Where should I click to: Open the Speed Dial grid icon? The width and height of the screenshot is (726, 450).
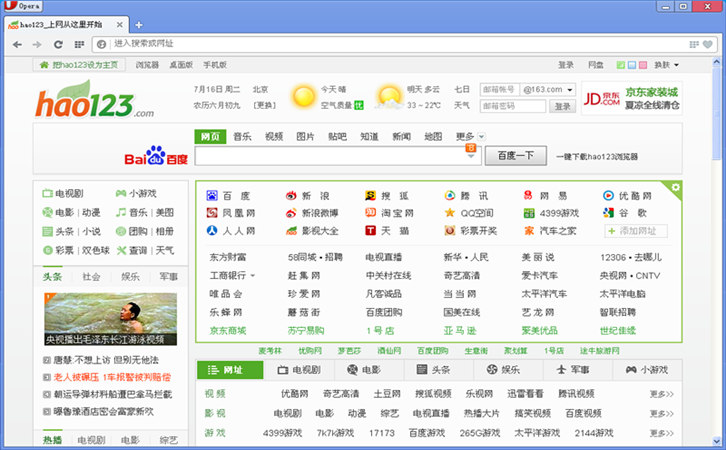coord(79,44)
